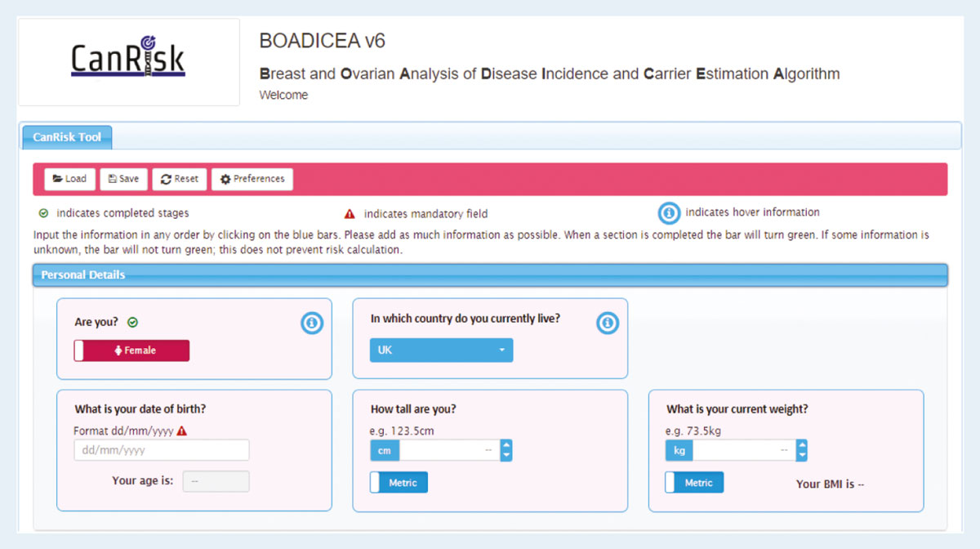The width and height of the screenshot is (980, 549).
Task: Click the 'Breast and Ovarian Analysis' subtitle
Action: (x=550, y=74)
